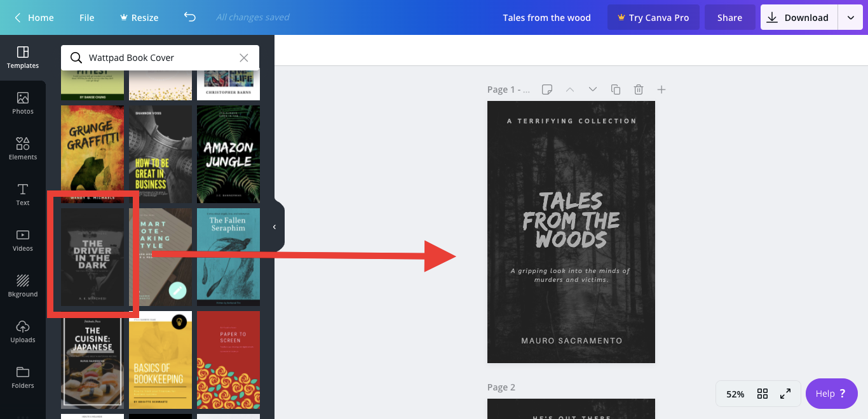The height and width of the screenshot is (419, 868).
Task: Switch to the Text tab
Action: [x=23, y=195]
